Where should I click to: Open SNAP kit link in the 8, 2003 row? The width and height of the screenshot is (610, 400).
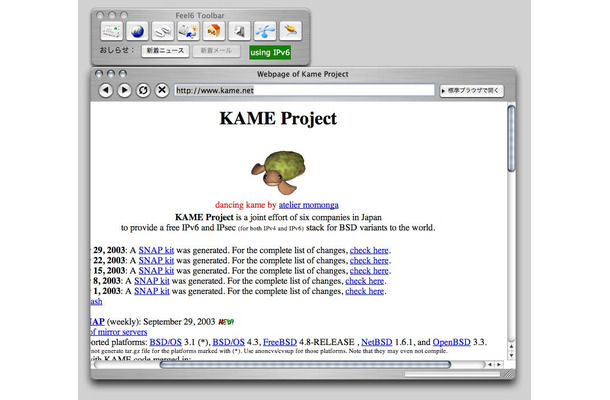click(152, 281)
